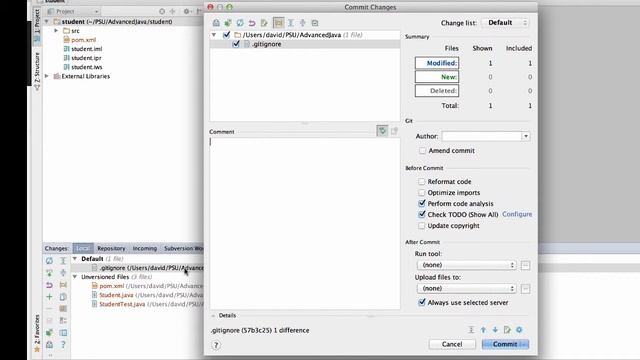640x360 pixels.
Task: Switch to the Incoming tab in Changes
Action: point(144,248)
